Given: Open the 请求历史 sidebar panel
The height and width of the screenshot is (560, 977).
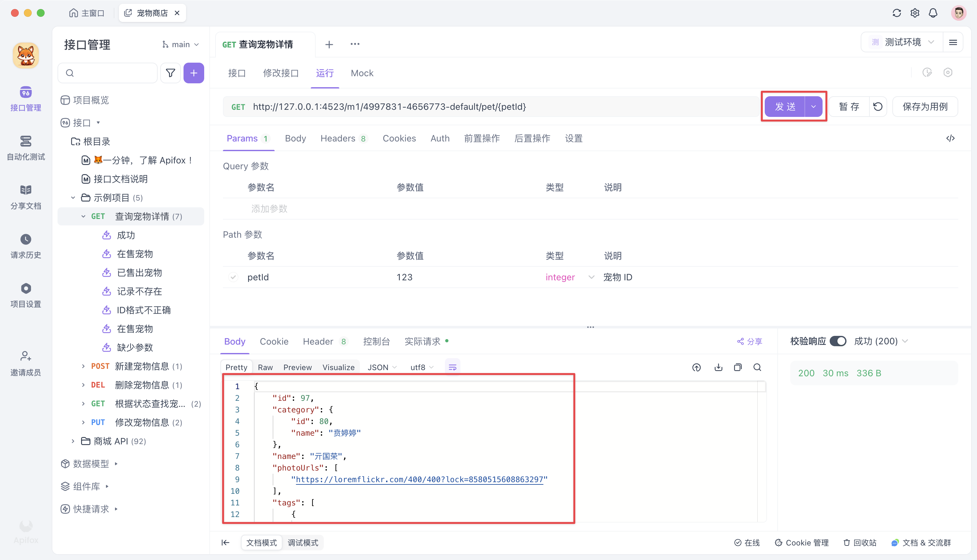Looking at the screenshot, I should point(26,245).
